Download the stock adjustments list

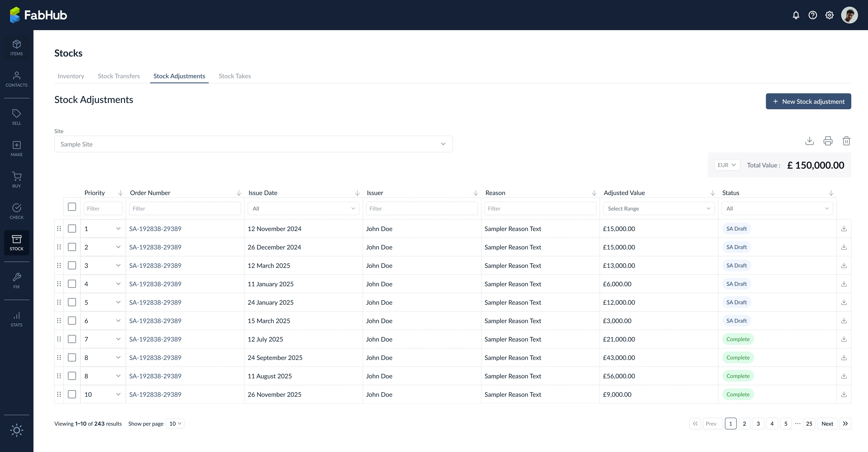[809, 141]
